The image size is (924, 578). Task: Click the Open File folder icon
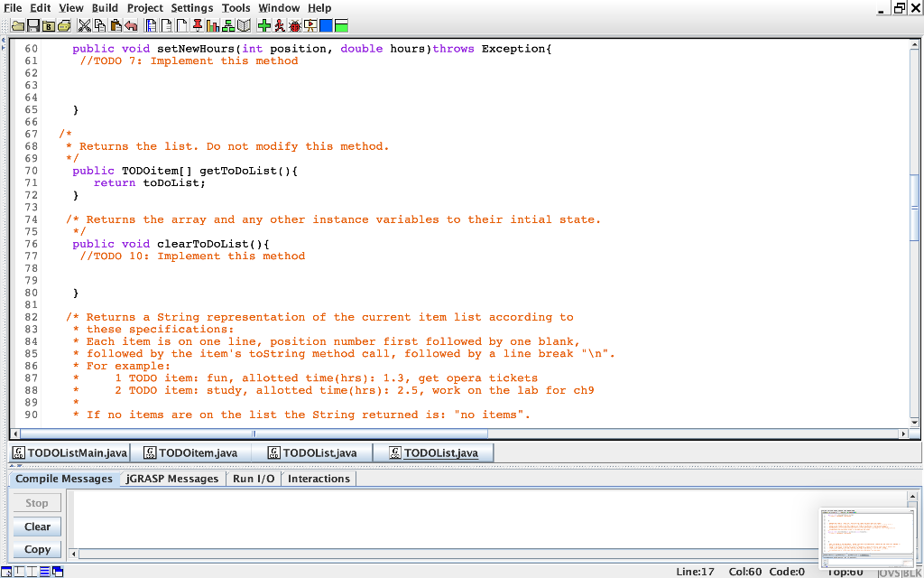pyautogui.click(x=18, y=25)
